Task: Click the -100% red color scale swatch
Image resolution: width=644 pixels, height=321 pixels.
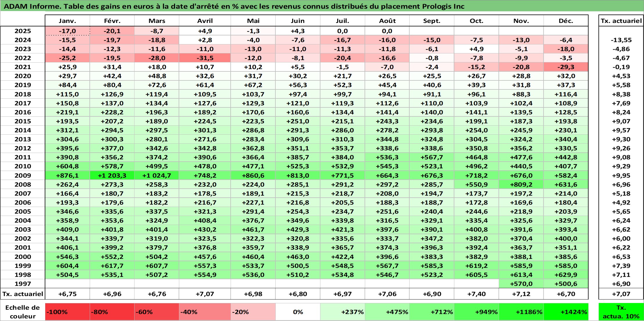Action: (x=67, y=312)
